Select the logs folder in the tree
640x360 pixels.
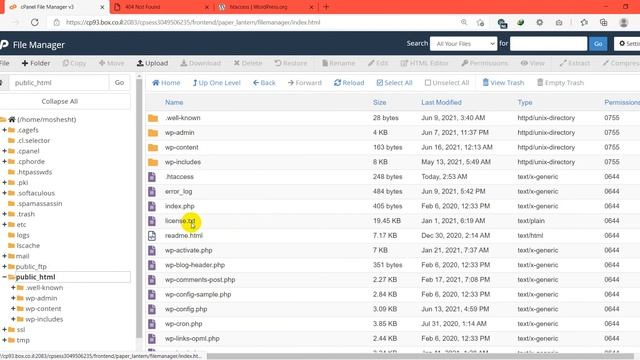pyautogui.click(x=23, y=235)
